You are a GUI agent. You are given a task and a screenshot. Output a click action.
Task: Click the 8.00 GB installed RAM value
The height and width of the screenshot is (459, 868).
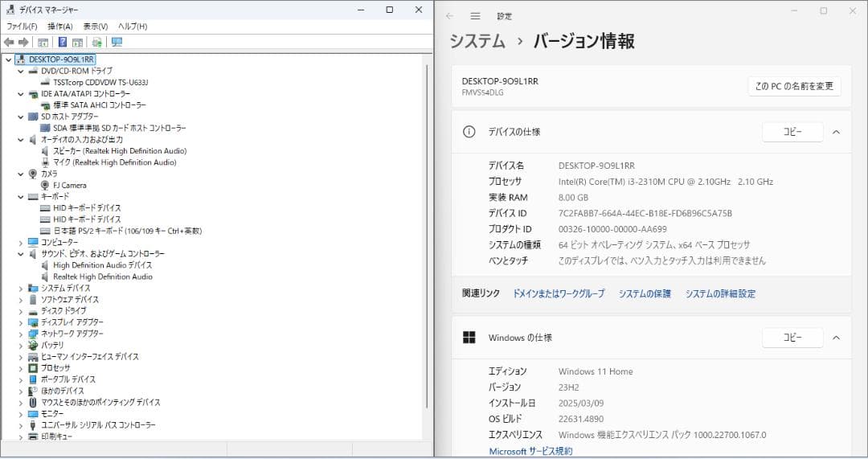pos(573,198)
